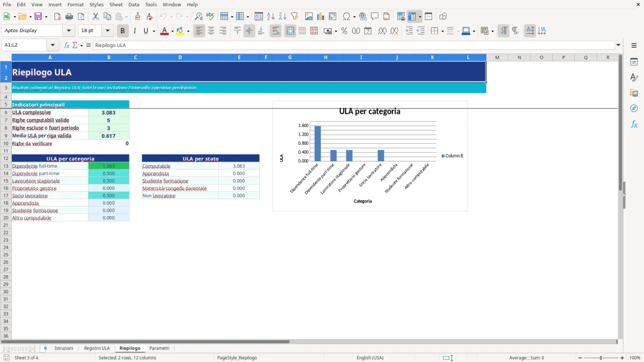
Task: Open the Format menu
Action: (75, 4)
